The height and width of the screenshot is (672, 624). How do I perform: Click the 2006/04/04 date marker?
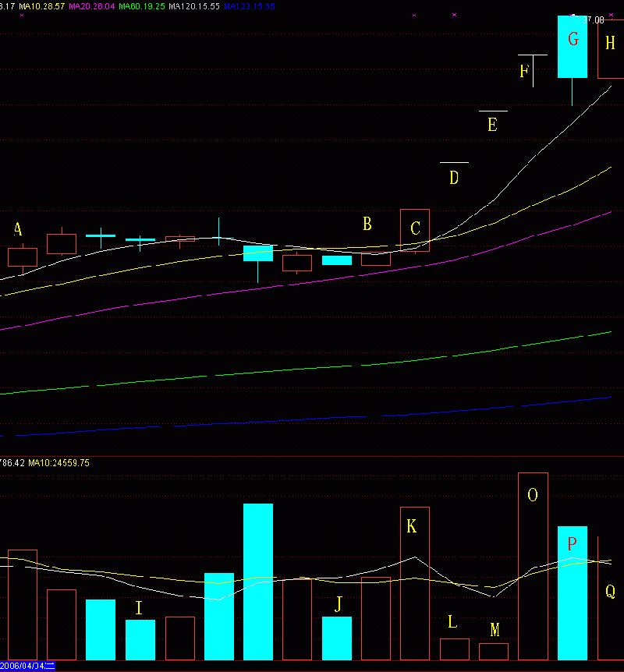coord(28,666)
